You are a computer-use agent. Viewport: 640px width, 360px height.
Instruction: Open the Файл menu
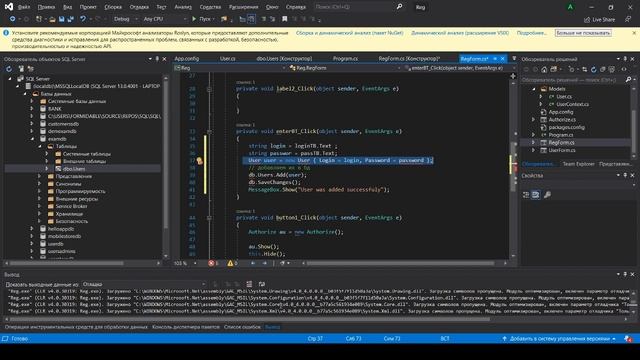tap(24, 7)
